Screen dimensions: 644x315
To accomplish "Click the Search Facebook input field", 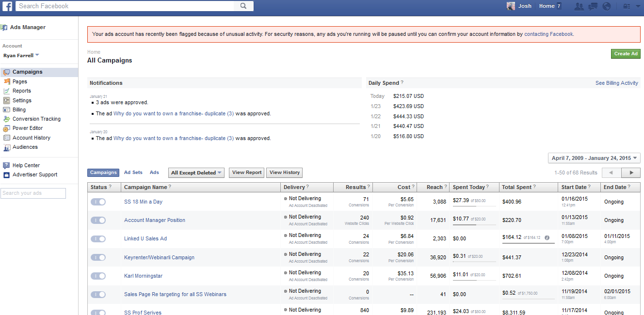I will click(x=126, y=6).
